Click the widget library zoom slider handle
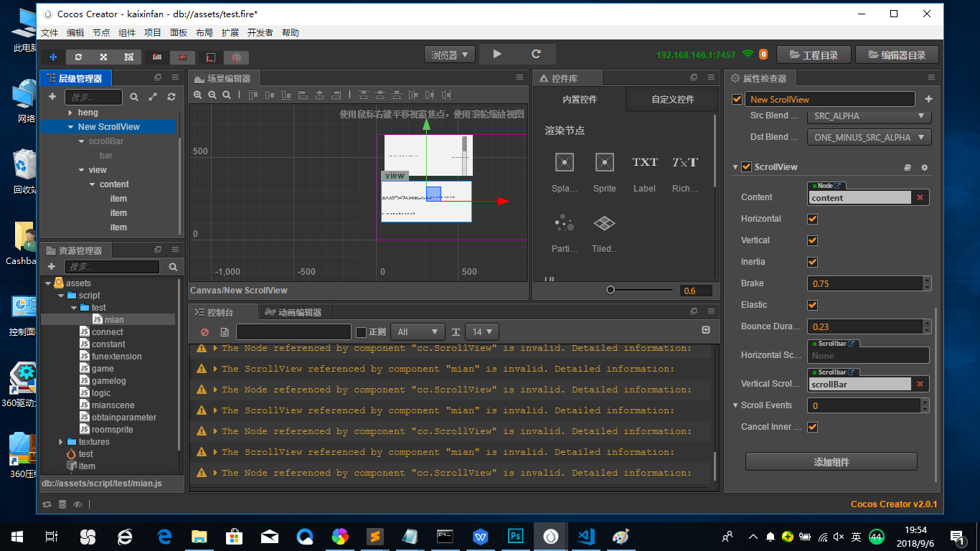This screenshot has width=980, height=551. (610, 291)
